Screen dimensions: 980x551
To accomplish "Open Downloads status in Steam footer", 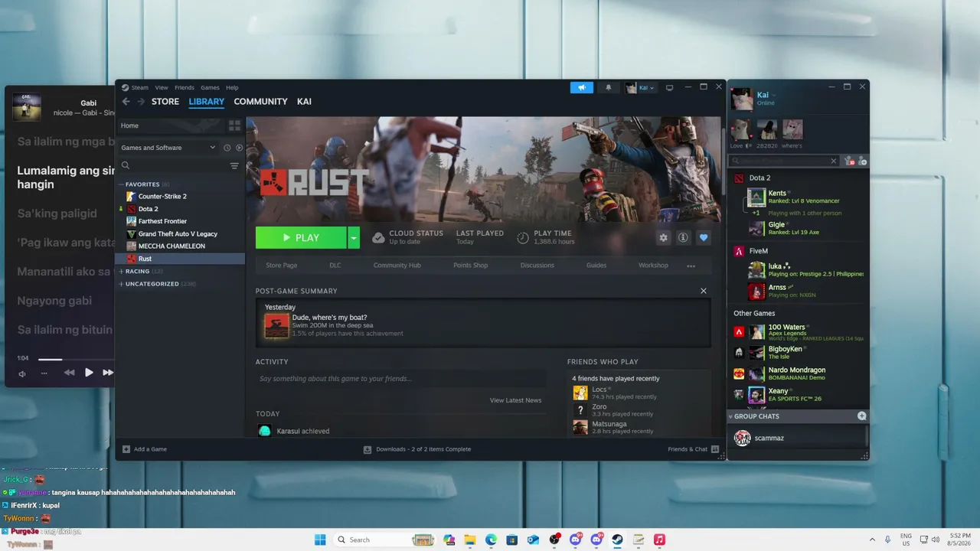I will 417,449.
